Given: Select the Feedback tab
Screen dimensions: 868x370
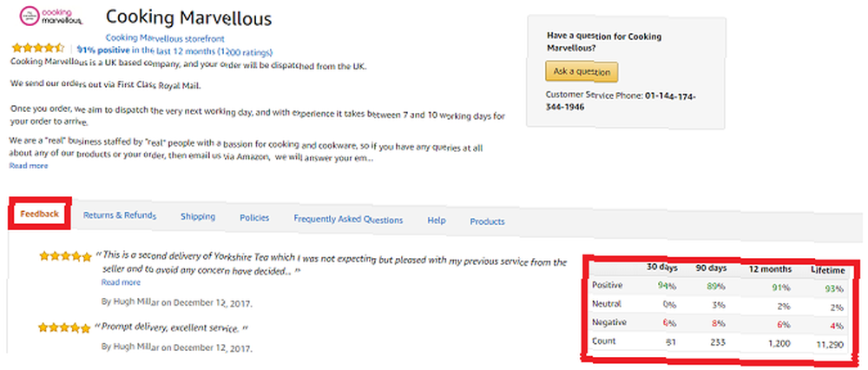Looking at the screenshot, I should (x=39, y=214).
